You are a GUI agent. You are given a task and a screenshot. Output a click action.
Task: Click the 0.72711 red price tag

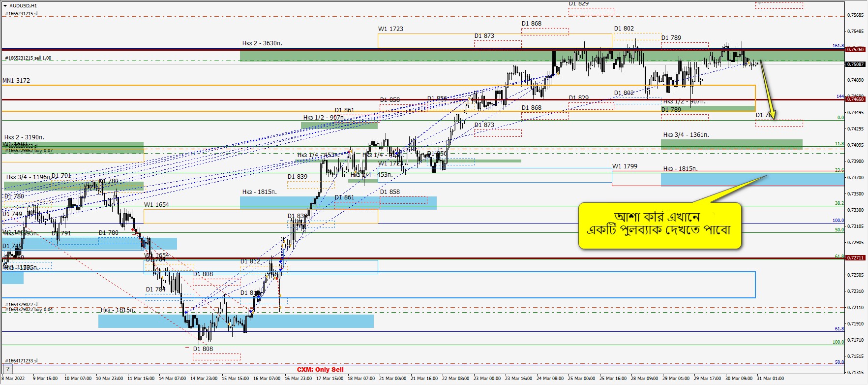coord(855,257)
